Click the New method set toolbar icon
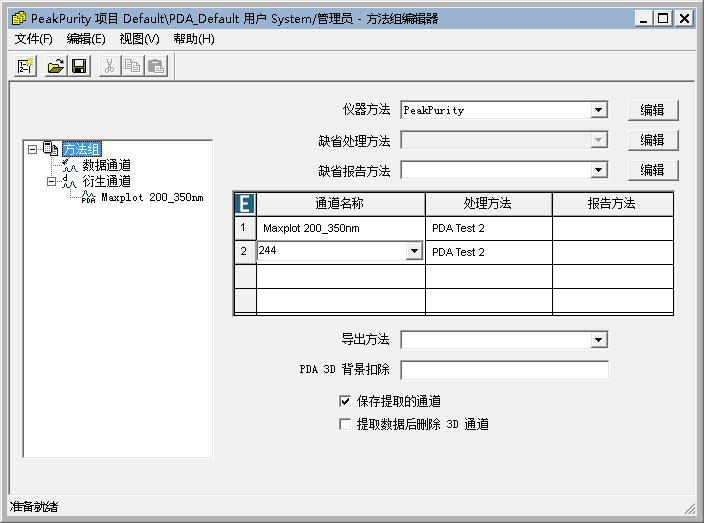The image size is (704, 523). [25, 66]
